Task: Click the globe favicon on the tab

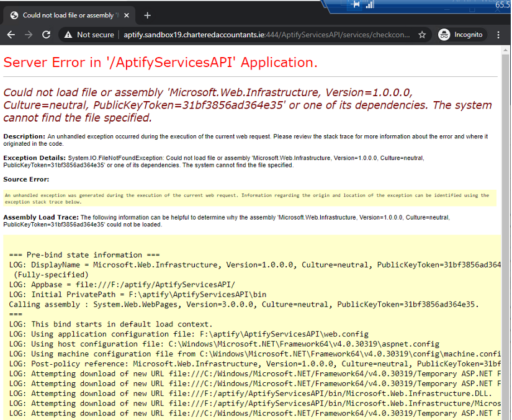Action: pos(14,16)
